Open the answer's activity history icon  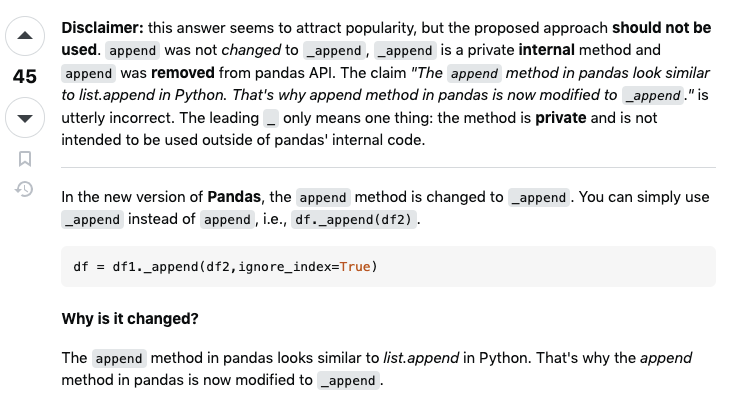tap(24, 189)
